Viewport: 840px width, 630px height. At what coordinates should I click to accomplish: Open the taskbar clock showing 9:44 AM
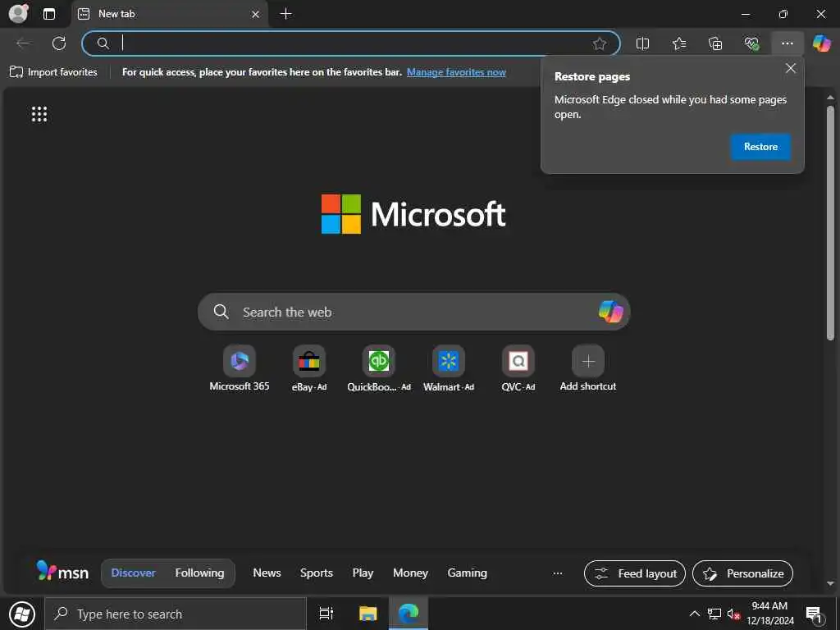pos(769,614)
